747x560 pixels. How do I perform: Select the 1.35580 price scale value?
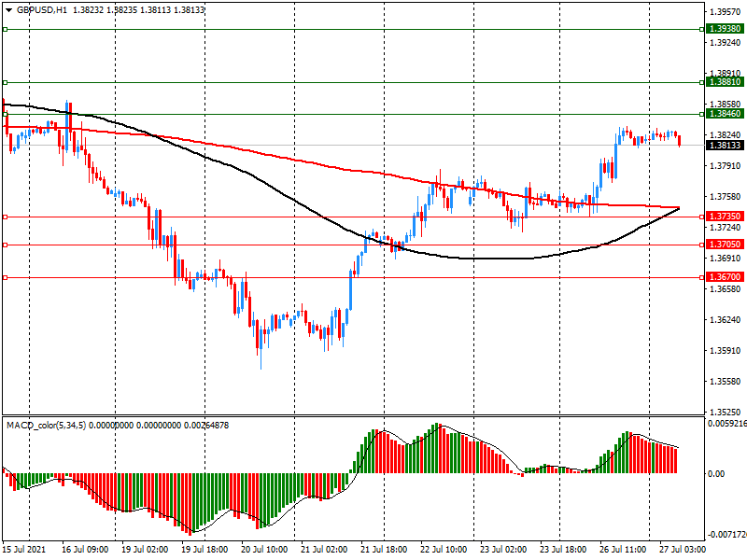click(726, 382)
